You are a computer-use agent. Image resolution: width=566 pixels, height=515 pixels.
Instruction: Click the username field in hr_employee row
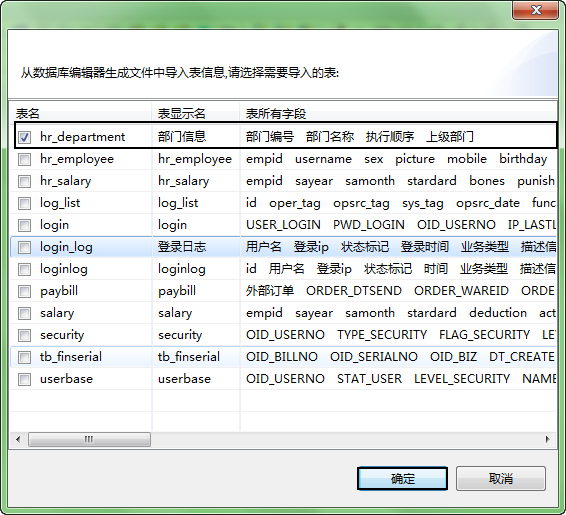[323, 159]
